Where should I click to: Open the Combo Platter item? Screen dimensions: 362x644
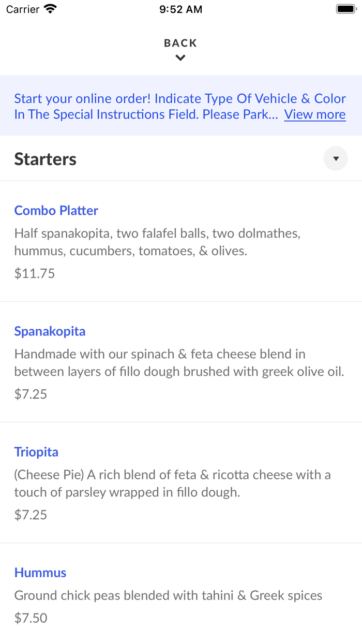(56, 210)
